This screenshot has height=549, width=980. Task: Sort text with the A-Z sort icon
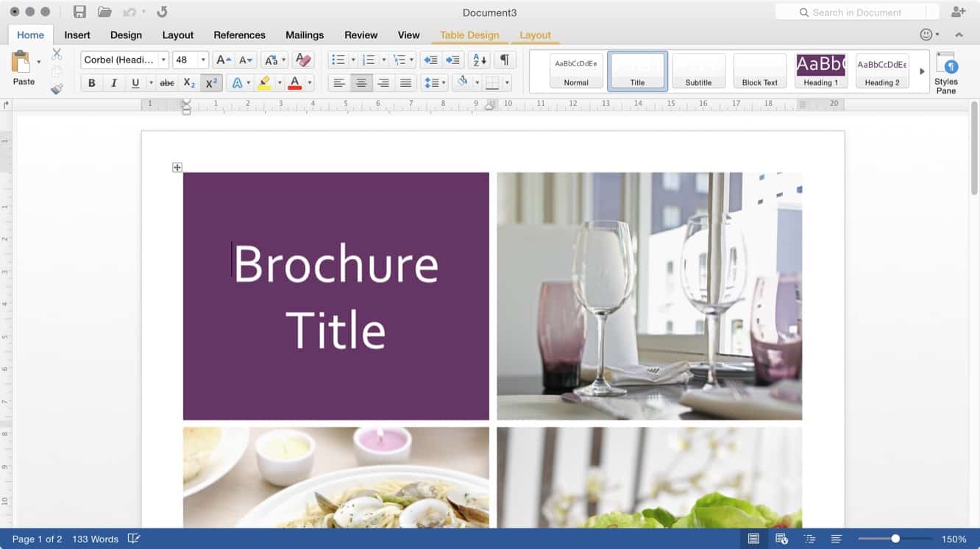479,60
